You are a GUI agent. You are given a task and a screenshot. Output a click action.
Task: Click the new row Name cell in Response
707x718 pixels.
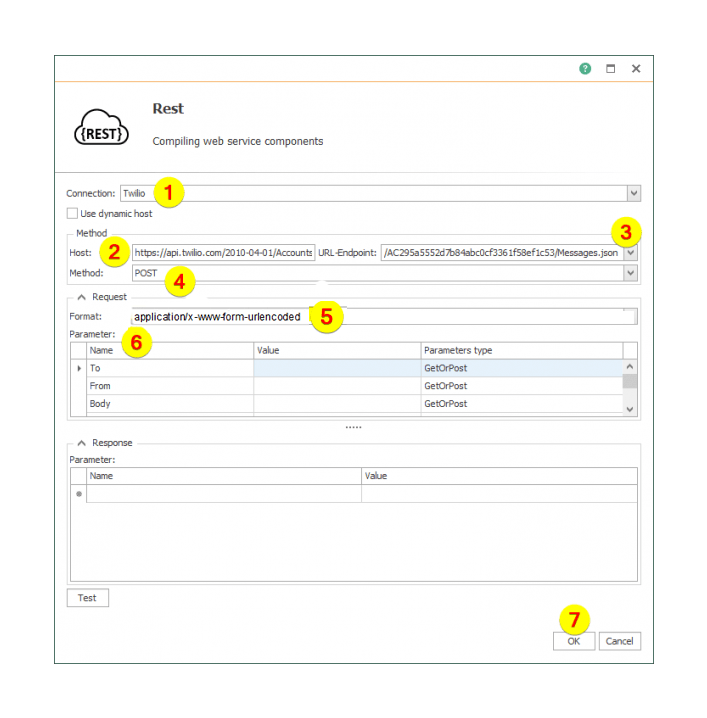223,494
